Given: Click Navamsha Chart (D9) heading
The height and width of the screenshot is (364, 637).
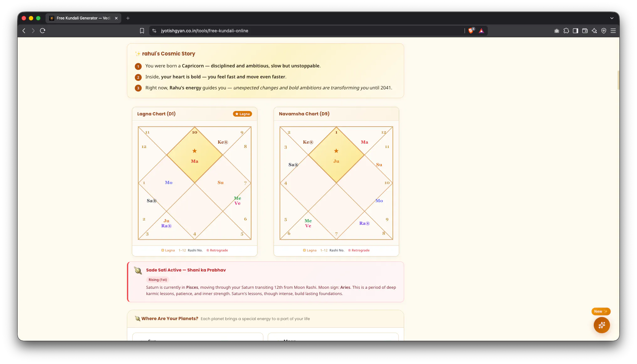Looking at the screenshot, I should (304, 114).
